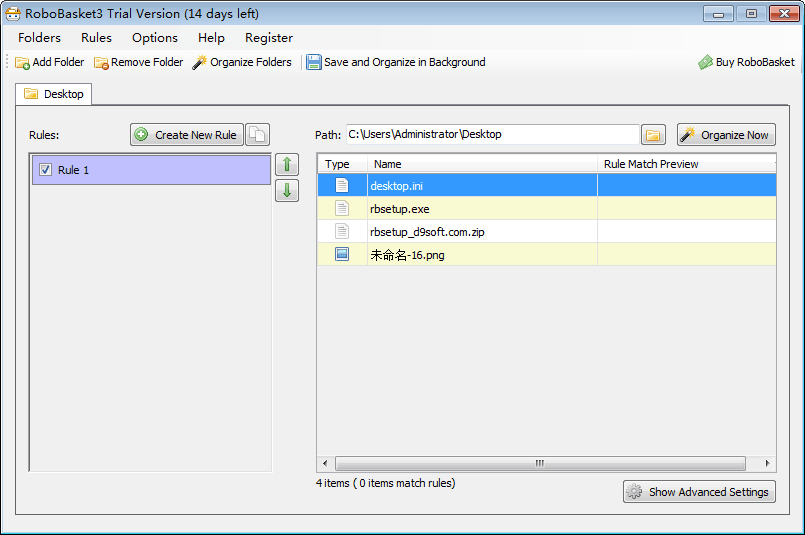The height and width of the screenshot is (535, 805).
Task: Click the copy rule icon button
Action: click(x=257, y=135)
